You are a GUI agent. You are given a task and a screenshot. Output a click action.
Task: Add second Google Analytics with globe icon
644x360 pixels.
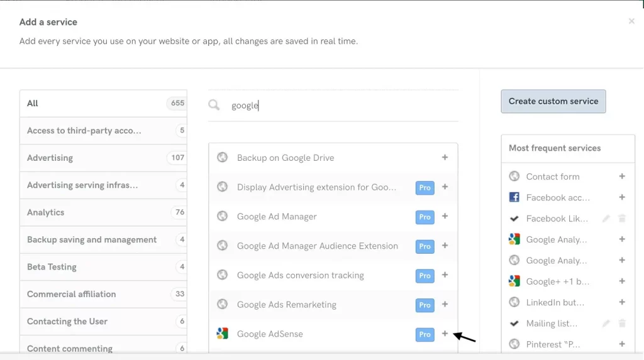point(622,260)
